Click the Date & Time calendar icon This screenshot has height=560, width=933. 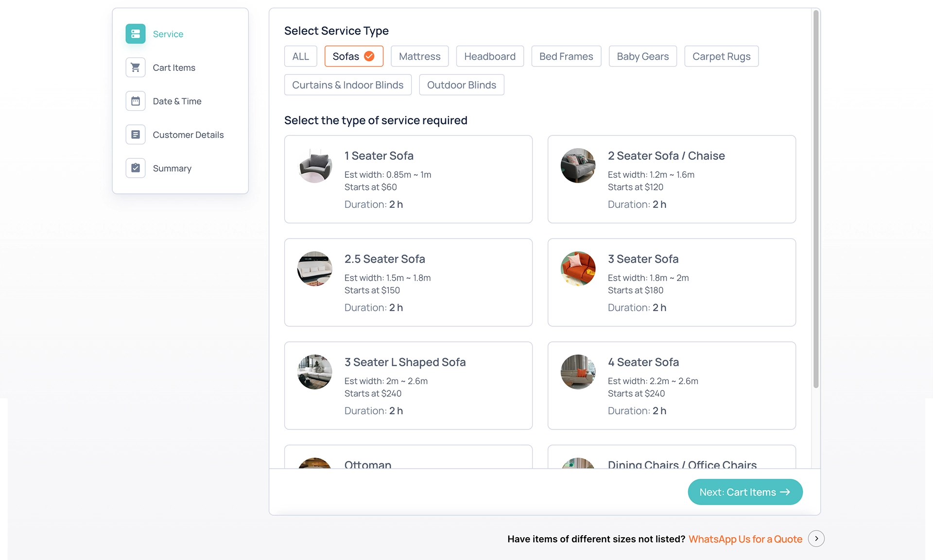coord(136,101)
